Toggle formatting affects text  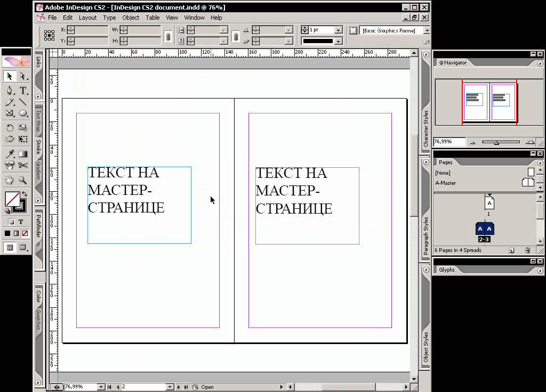click(21, 222)
